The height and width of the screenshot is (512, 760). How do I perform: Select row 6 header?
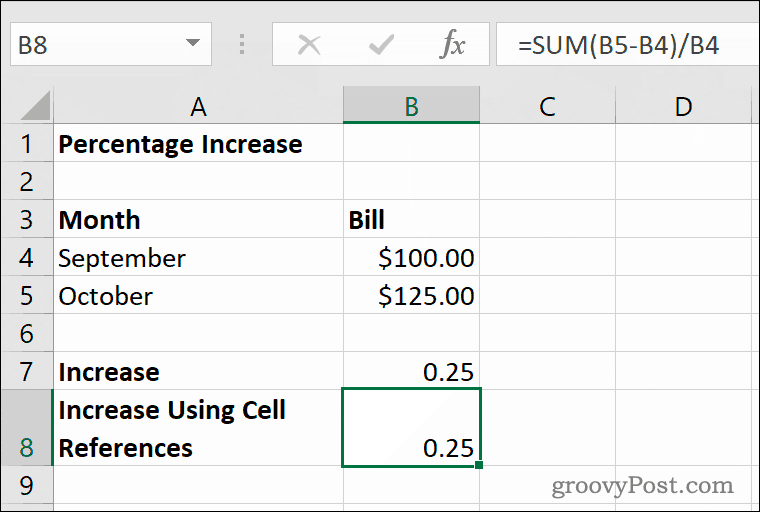click(27, 334)
